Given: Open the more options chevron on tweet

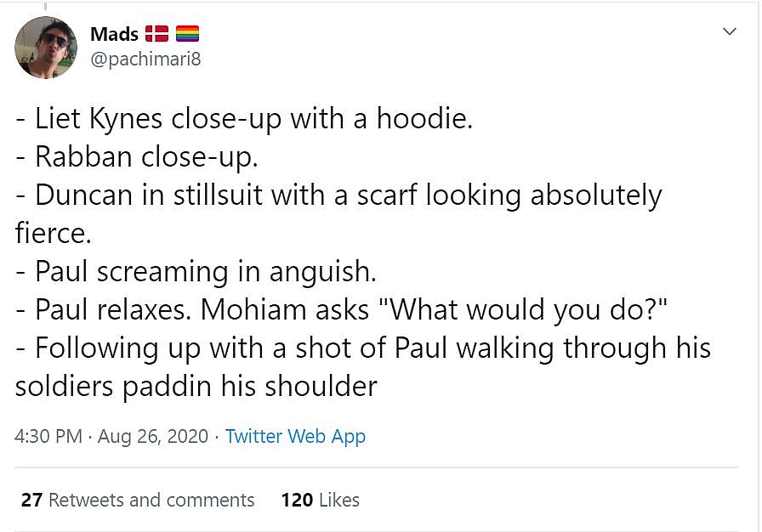Looking at the screenshot, I should (729, 32).
